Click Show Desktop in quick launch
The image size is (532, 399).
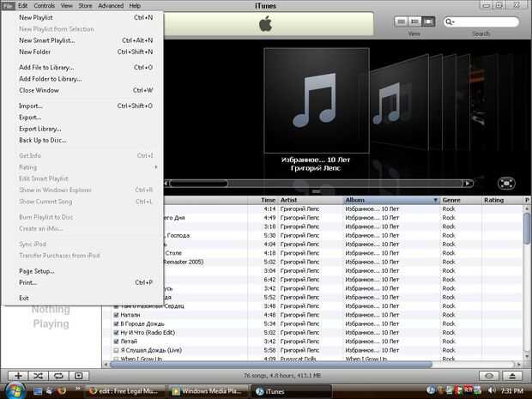38,391
